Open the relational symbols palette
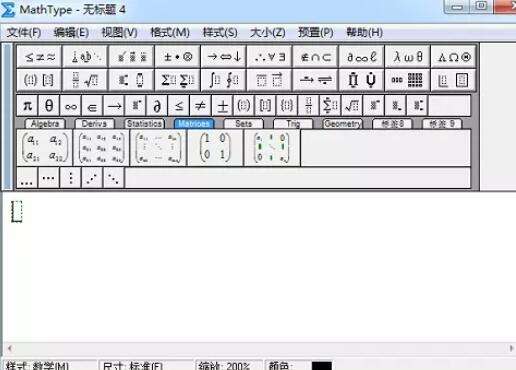Viewport: 516px width, 370px height. coord(39,57)
